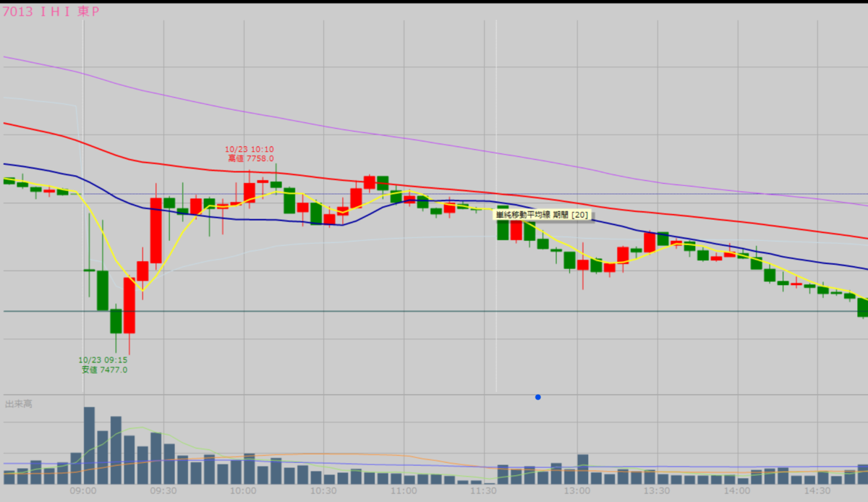Click the 7758.0 high price value
This screenshot has width=868, height=502.
pyautogui.click(x=260, y=158)
